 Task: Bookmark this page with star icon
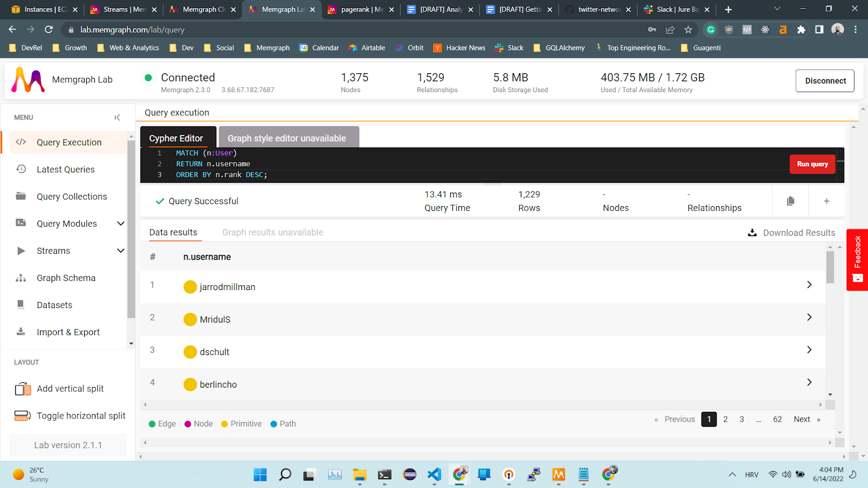[x=688, y=30]
